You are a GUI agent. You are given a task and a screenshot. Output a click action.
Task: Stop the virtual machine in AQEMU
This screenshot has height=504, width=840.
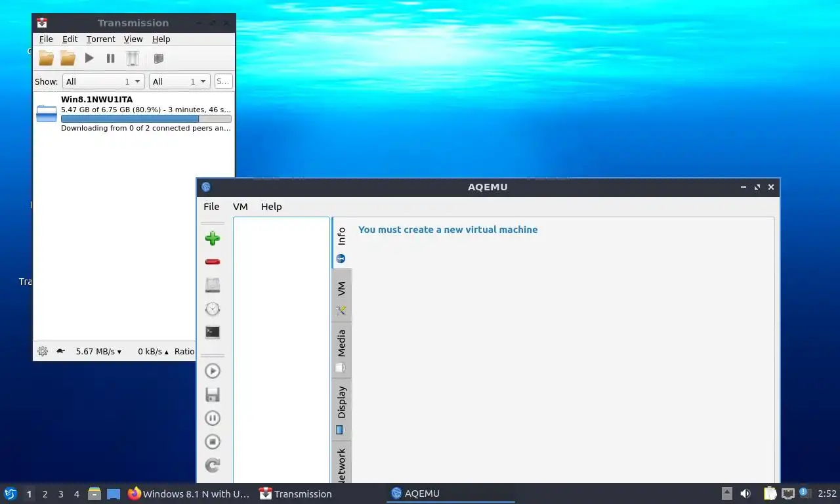tap(212, 442)
